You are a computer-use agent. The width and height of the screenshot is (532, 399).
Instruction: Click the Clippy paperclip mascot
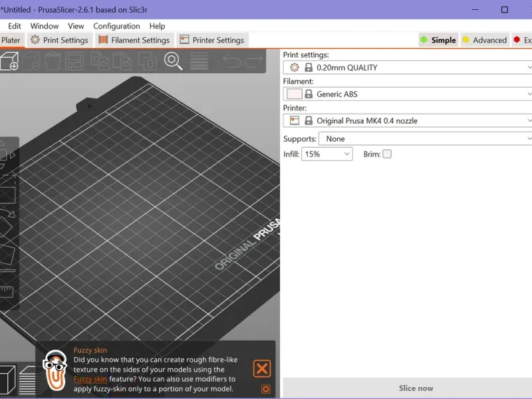55,370
